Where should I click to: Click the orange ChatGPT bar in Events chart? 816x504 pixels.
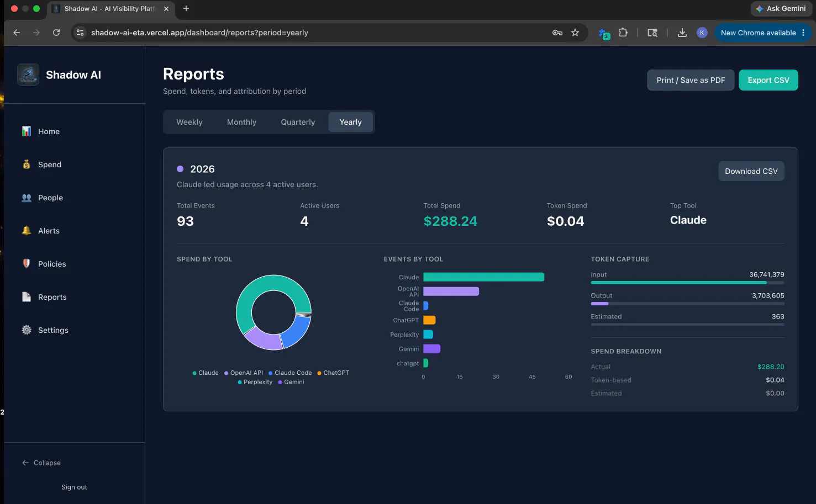click(429, 320)
